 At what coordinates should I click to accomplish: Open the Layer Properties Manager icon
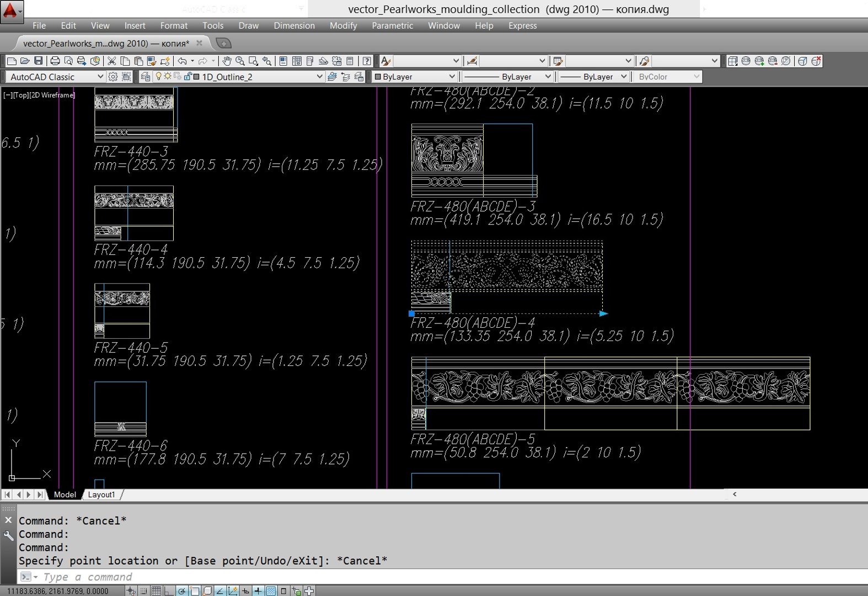pyautogui.click(x=146, y=77)
